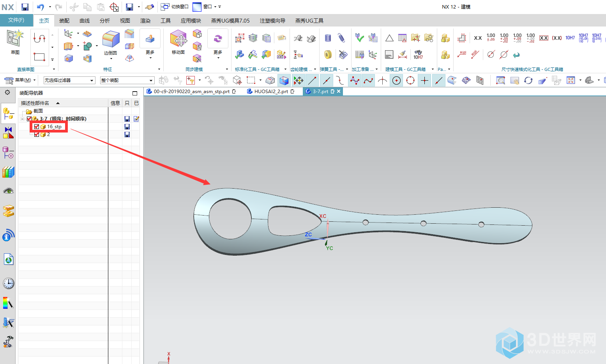Image resolution: width=606 pixels, height=364 pixels.
Task: Click the Undo arrow icon
Action: coord(41,7)
